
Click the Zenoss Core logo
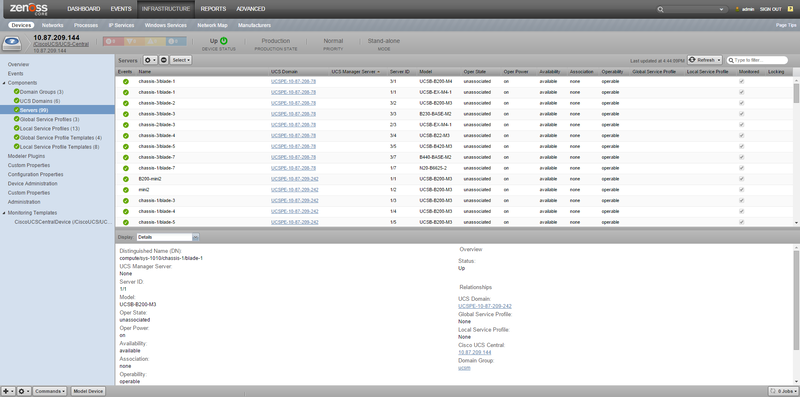point(29,8)
